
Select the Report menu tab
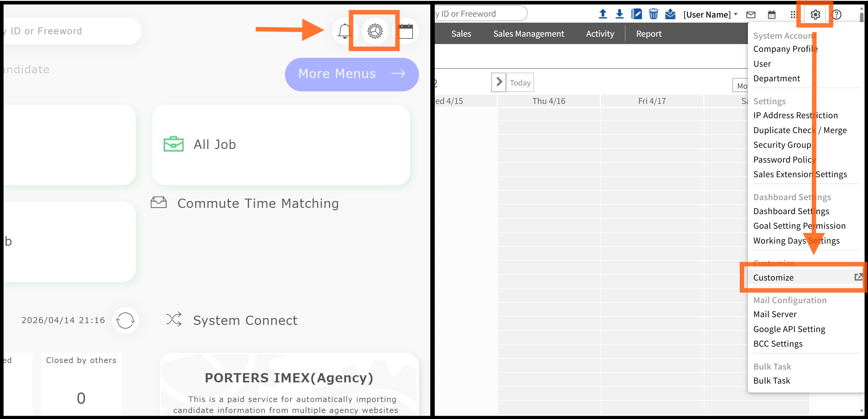pyautogui.click(x=649, y=34)
